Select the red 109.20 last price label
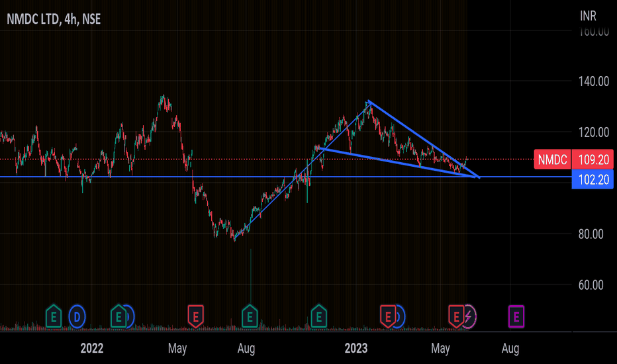The width and height of the screenshot is (617, 364). click(x=593, y=159)
